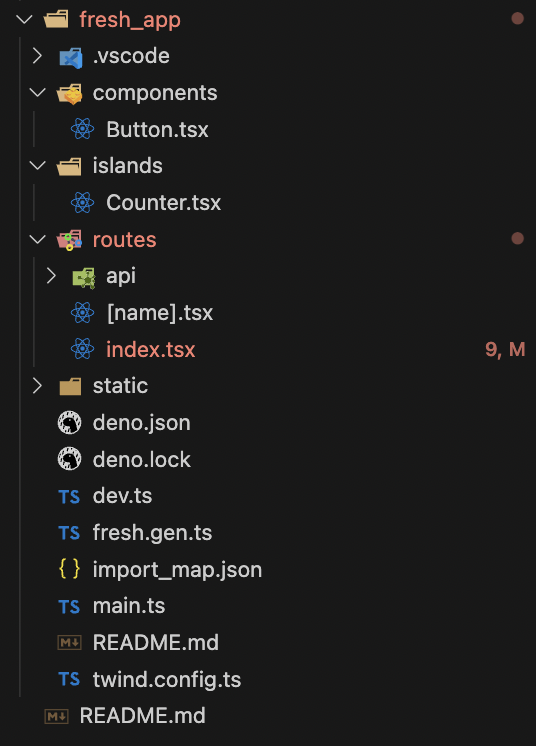Open the modified index.tsx file
Image resolution: width=536 pixels, height=746 pixels.
[150, 350]
